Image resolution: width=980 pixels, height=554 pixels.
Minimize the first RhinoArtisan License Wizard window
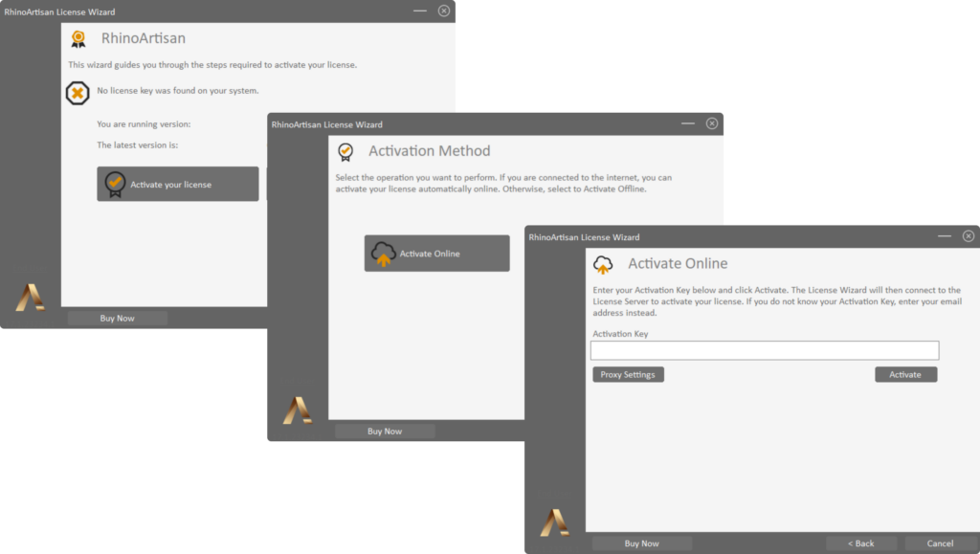420,11
